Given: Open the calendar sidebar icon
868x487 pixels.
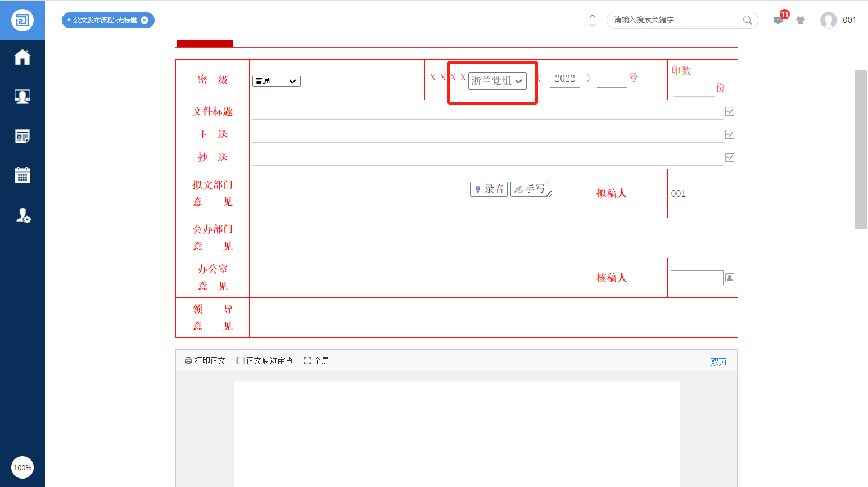Looking at the screenshot, I should click(x=22, y=175).
